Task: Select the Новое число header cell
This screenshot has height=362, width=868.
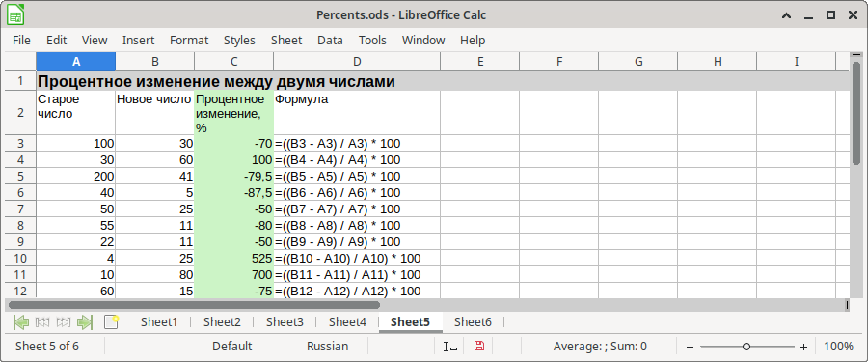Action: tap(155, 113)
